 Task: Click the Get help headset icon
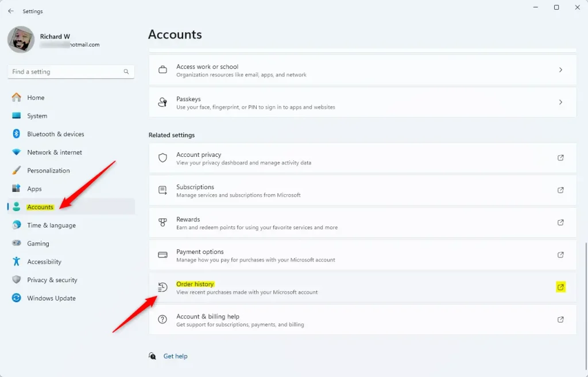pyautogui.click(x=152, y=356)
